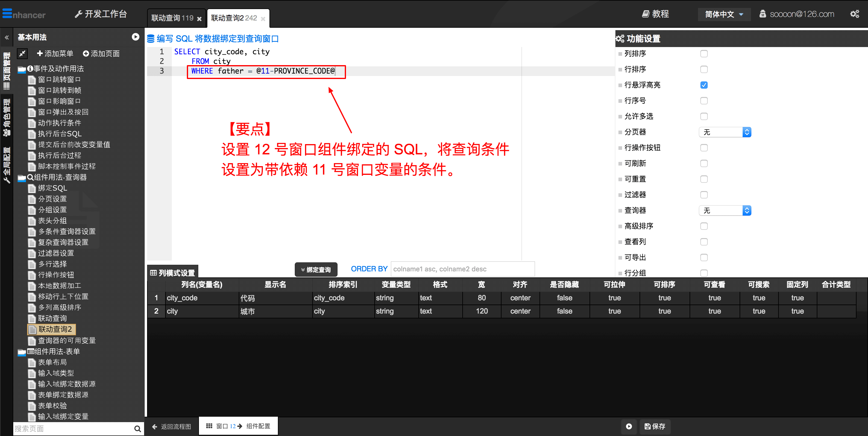Switch to 联动查询 119 tab

172,18
